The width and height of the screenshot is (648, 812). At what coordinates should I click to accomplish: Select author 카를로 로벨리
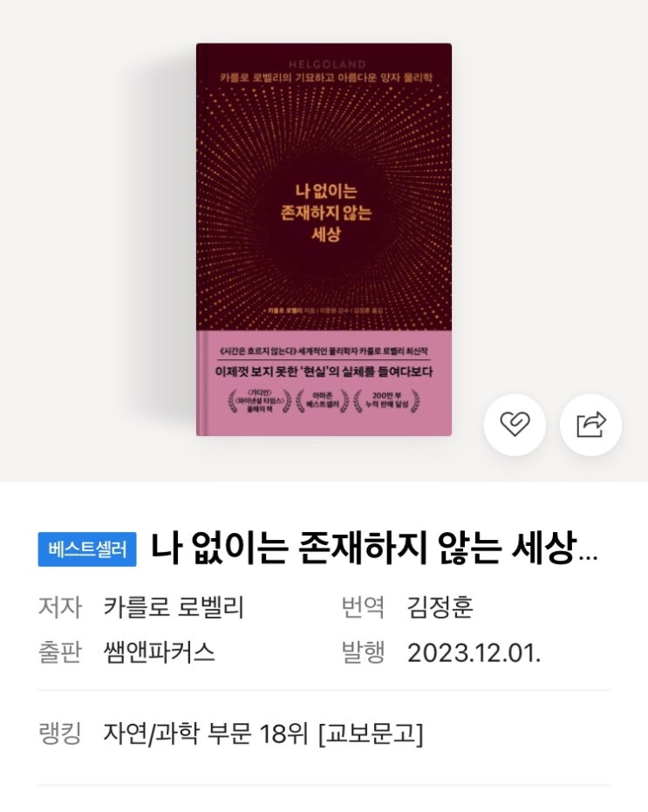[174, 606]
